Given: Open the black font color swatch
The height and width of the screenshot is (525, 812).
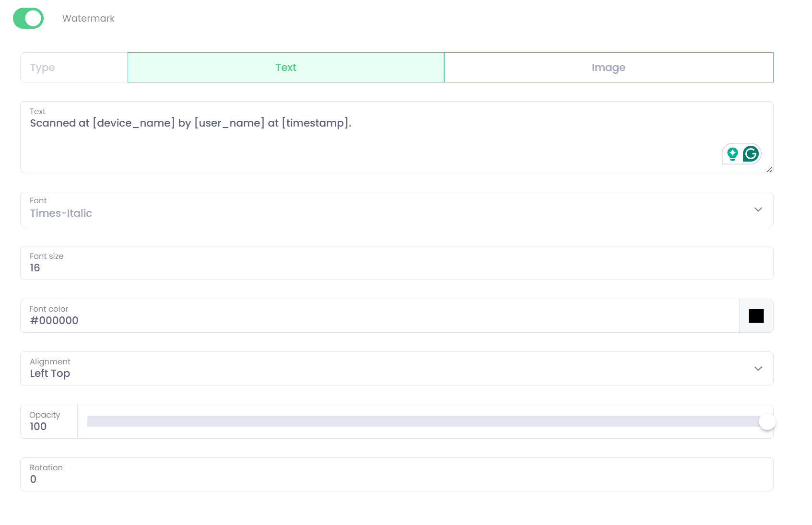Looking at the screenshot, I should (x=756, y=316).
